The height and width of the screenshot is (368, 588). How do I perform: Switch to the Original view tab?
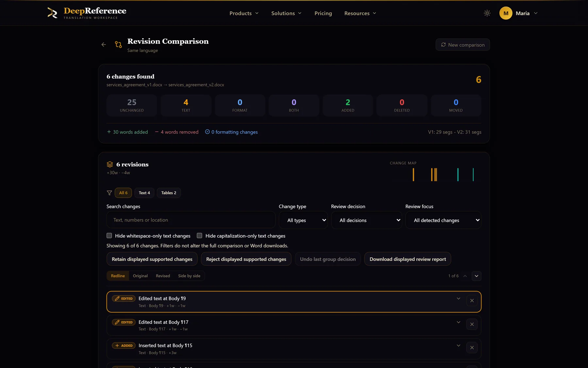click(140, 276)
